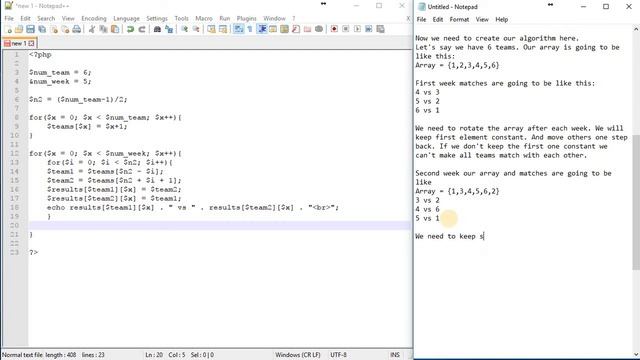Start macro recording with red dot icon
The width and height of the screenshot is (640, 360).
click(334, 29)
